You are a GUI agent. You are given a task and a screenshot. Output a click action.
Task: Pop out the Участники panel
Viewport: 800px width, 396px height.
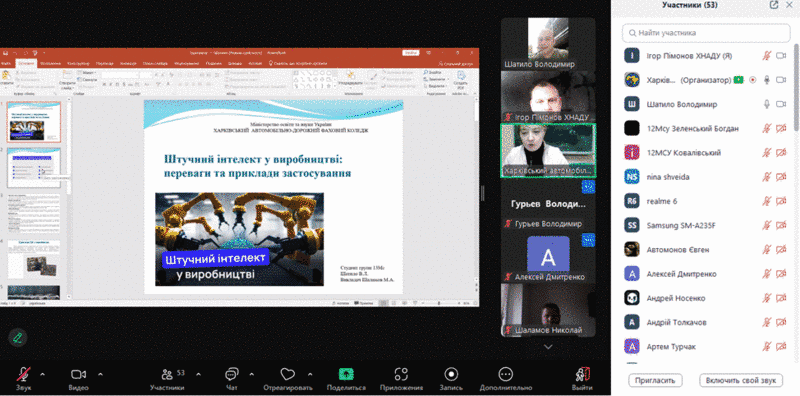coord(774,5)
